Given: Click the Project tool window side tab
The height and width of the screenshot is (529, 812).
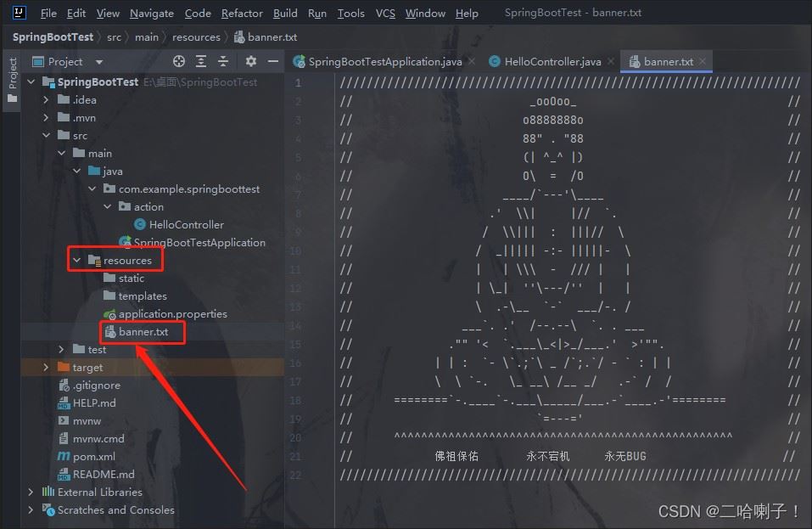Looking at the screenshot, I should (x=13, y=81).
